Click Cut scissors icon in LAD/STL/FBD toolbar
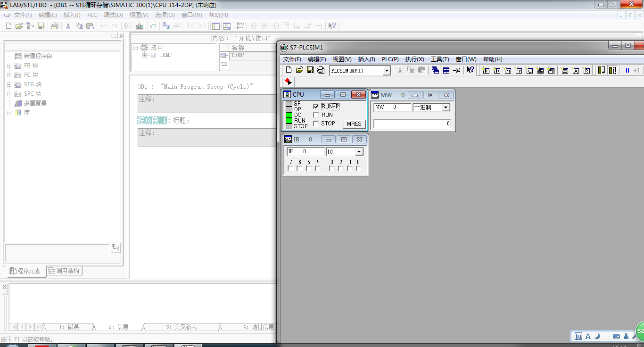 [68, 26]
